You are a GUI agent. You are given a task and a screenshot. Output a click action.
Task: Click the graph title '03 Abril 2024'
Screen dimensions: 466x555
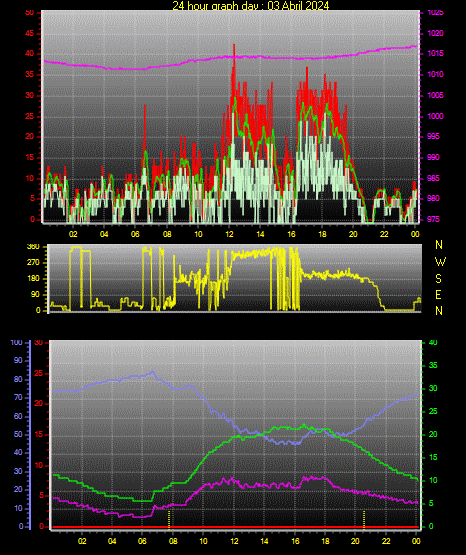tap(298, 6)
